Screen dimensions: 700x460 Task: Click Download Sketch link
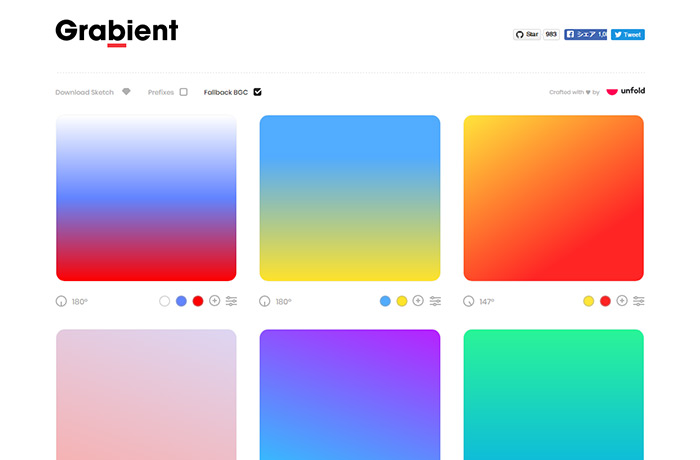[x=84, y=92]
